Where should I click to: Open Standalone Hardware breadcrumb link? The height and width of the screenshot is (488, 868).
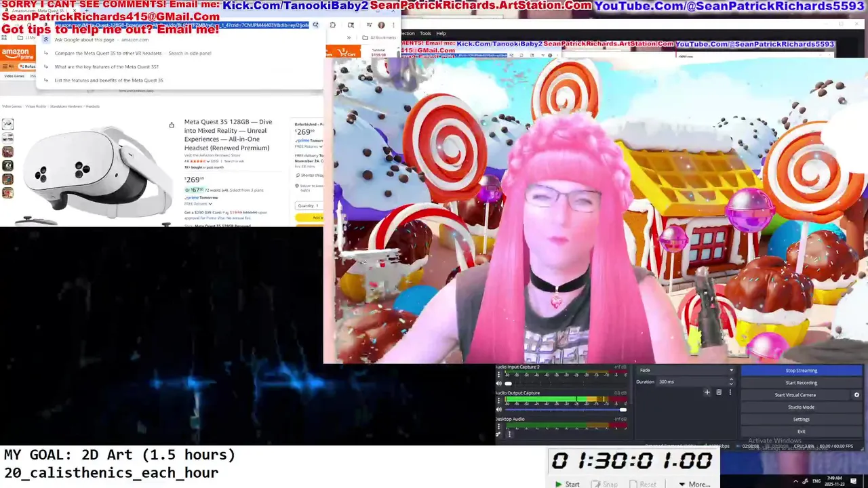(x=66, y=106)
